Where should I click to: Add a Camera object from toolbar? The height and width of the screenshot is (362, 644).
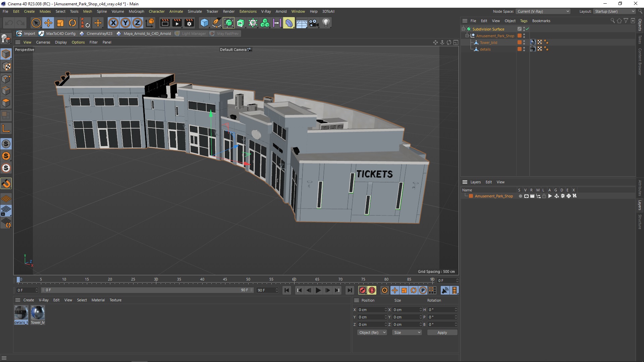click(314, 23)
